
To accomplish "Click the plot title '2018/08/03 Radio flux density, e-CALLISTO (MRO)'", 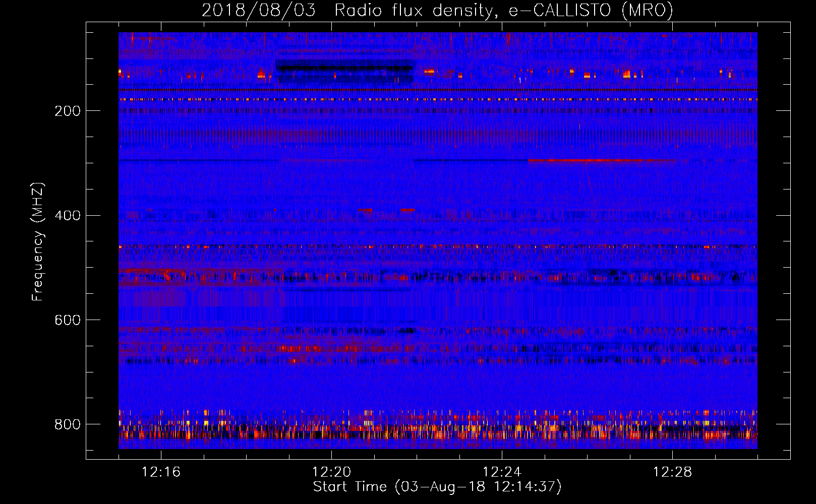I will click(437, 10).
